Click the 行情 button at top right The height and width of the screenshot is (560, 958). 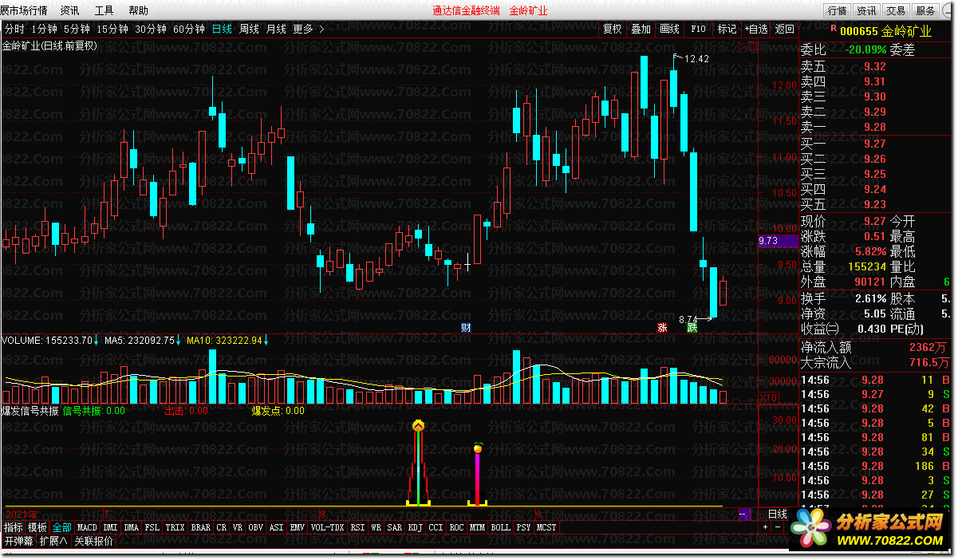point(837,10)
